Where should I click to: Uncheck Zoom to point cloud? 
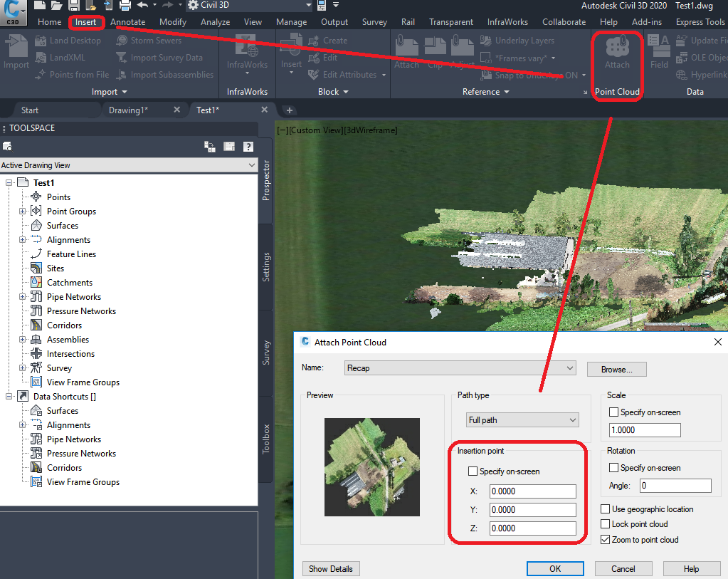coord(605,540)
